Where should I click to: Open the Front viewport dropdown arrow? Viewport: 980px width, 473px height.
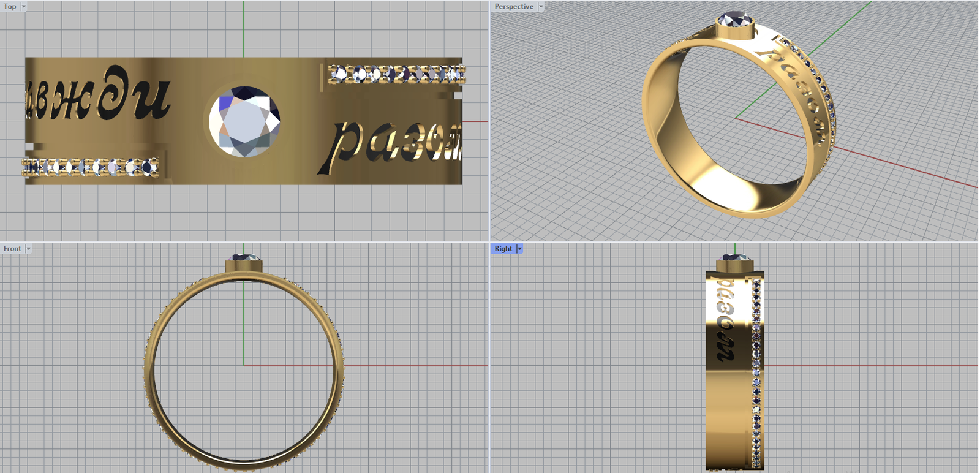(28, 249)
